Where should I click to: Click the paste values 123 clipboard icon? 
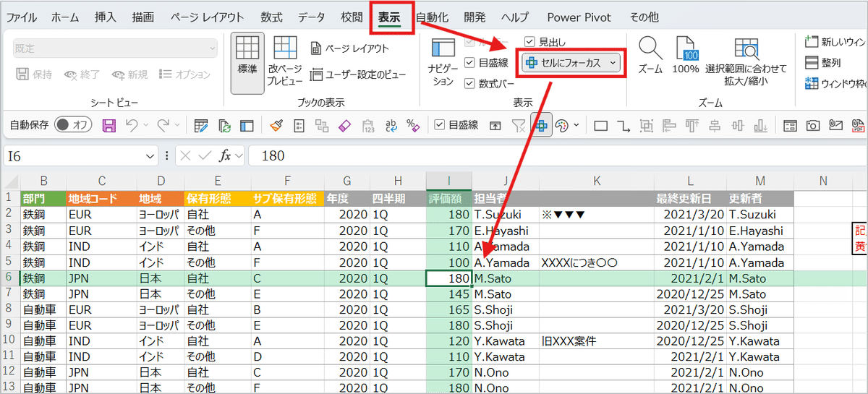tap(367, 125)
